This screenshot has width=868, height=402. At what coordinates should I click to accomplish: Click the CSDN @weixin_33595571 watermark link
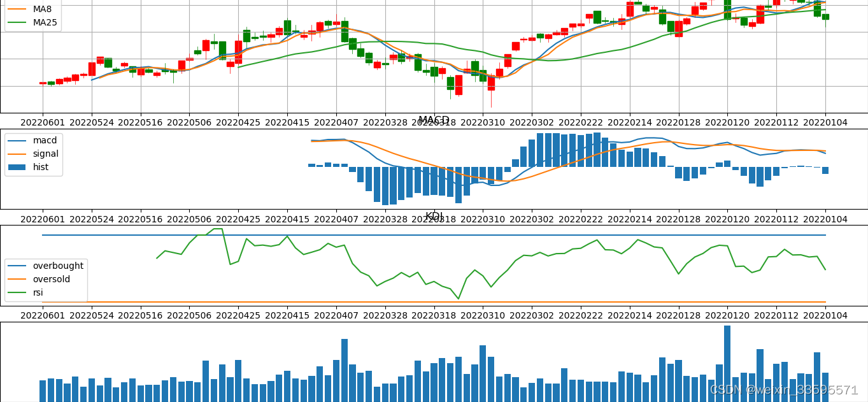click(783, 389)
